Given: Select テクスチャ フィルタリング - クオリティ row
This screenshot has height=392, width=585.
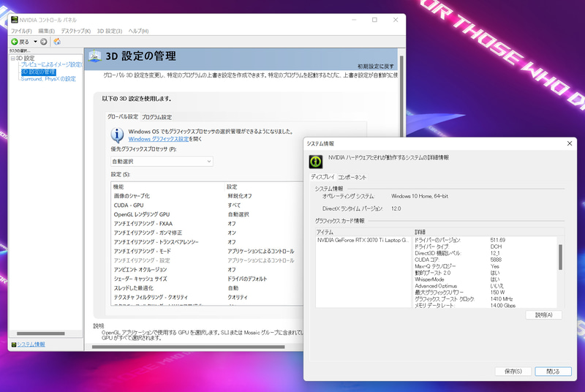Looking at the screenshot, I should pyautogui.click(x=207, y=297).
